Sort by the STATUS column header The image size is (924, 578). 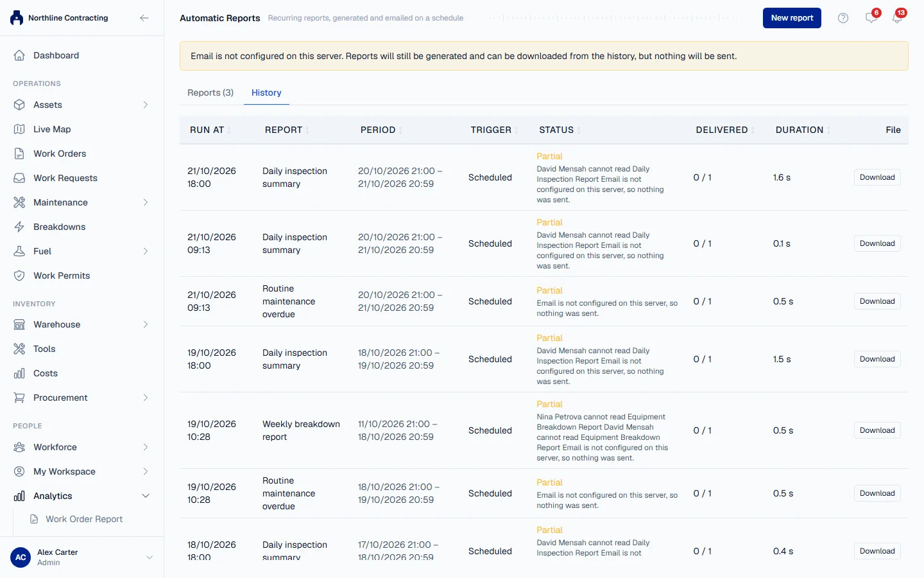click(560, 130)
